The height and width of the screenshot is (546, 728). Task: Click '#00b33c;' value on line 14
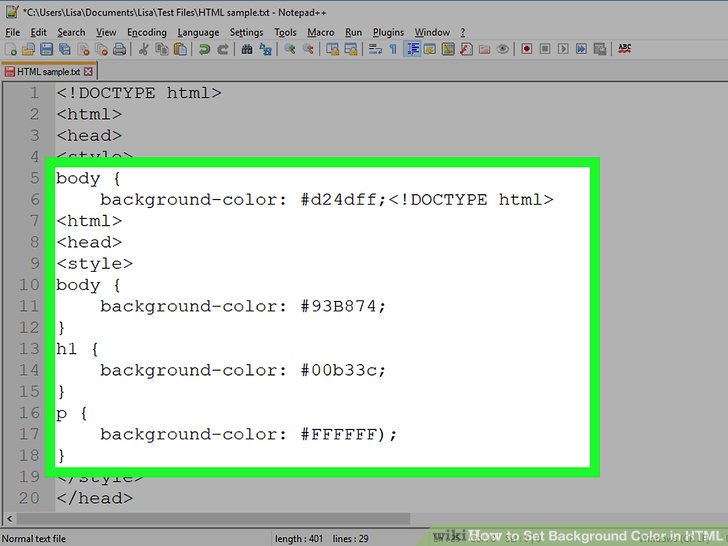[343, 370]
